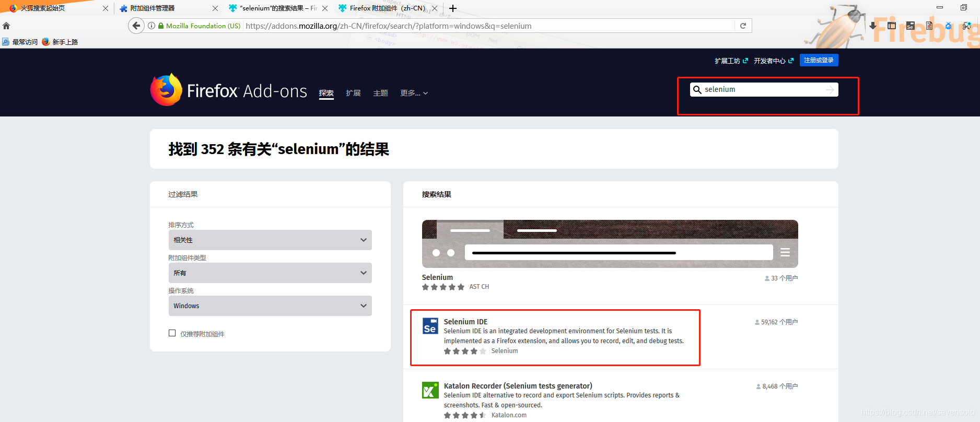Open the Selenium IDE result title

(465, 322)
